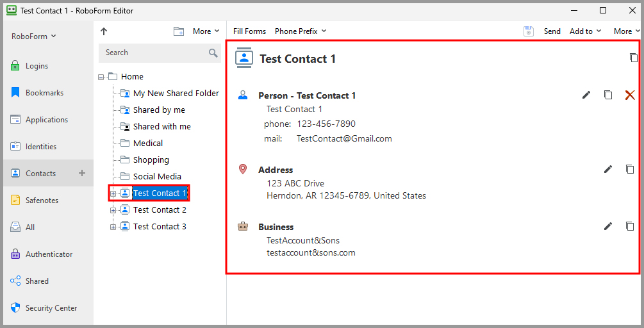
Task: Open Phone Prefix dropdown
Action: (301, 31)
